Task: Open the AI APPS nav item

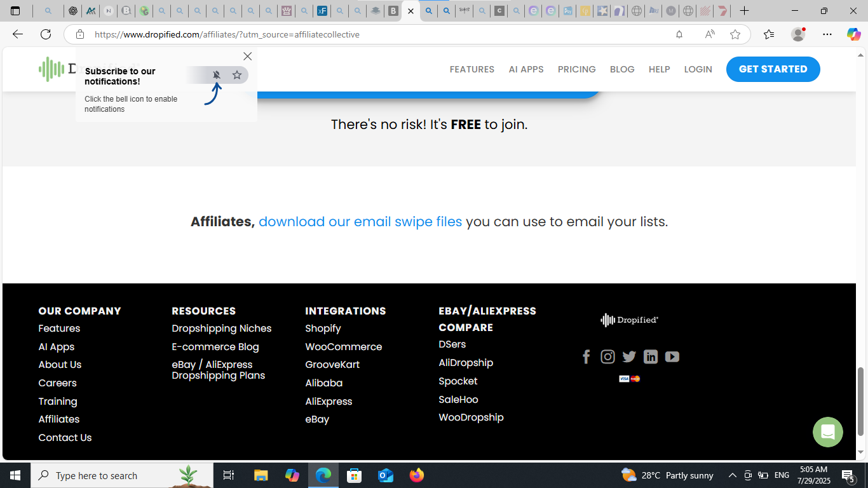Action: click(x=526, y=69)
